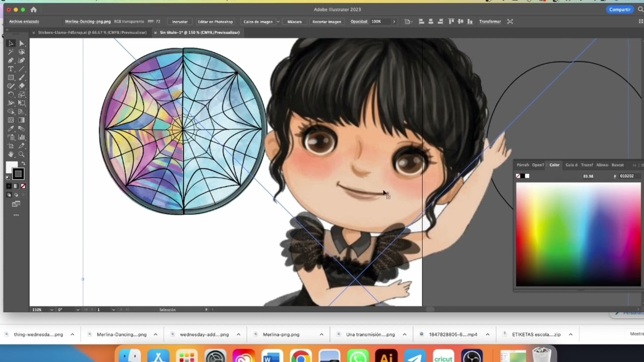Open the OpenType panel tab

pyautogui.click(x=538, y=165)
